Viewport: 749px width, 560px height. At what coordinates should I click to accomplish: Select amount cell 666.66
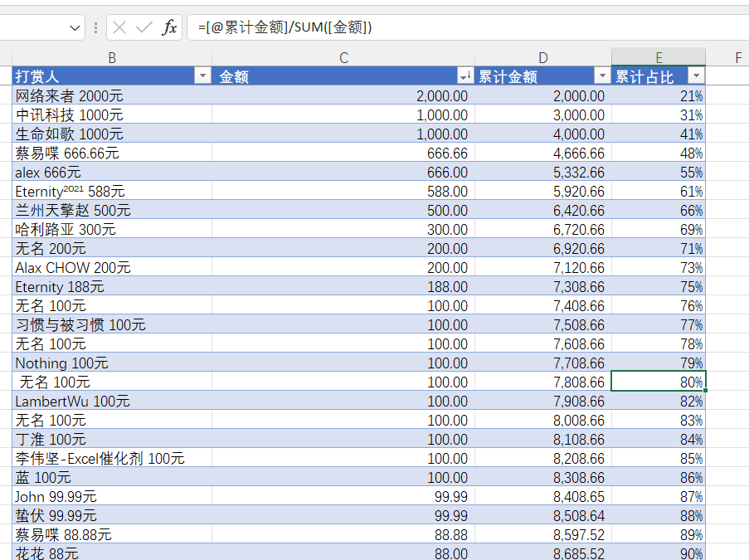click(x=343, y=153)
